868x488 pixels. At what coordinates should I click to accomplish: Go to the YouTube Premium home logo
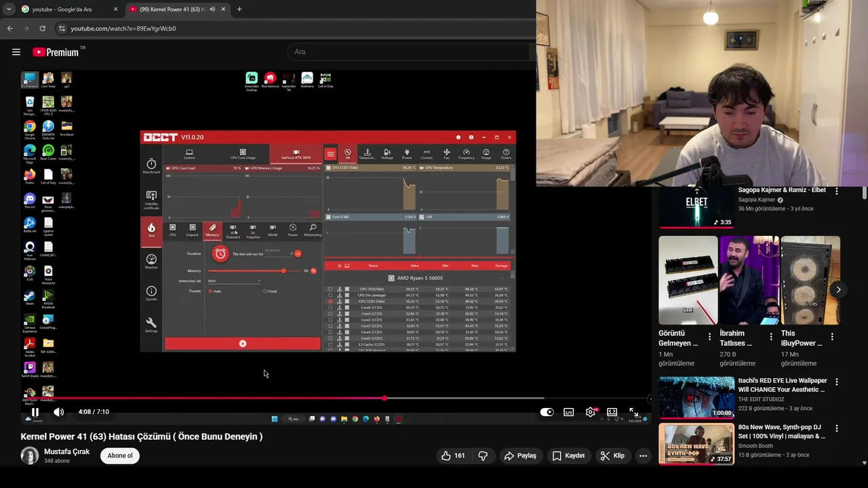[x=57, y=52]
